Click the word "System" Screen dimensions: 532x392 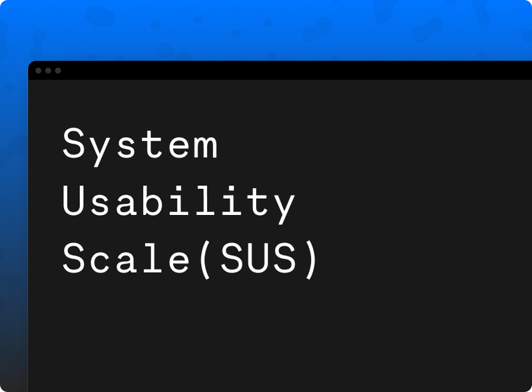[x=140, y=145]
